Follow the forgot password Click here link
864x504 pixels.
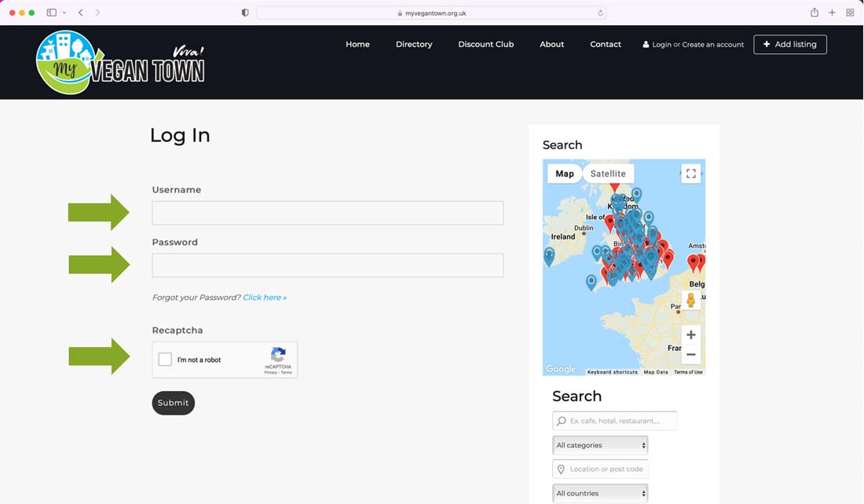point(265,298)
